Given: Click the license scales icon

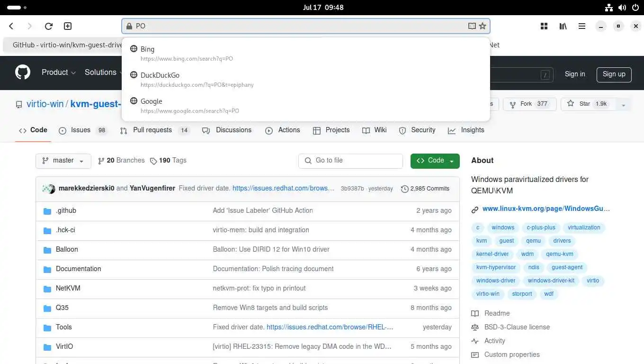Looking at the screenshot, I should [x=475, y=327].
